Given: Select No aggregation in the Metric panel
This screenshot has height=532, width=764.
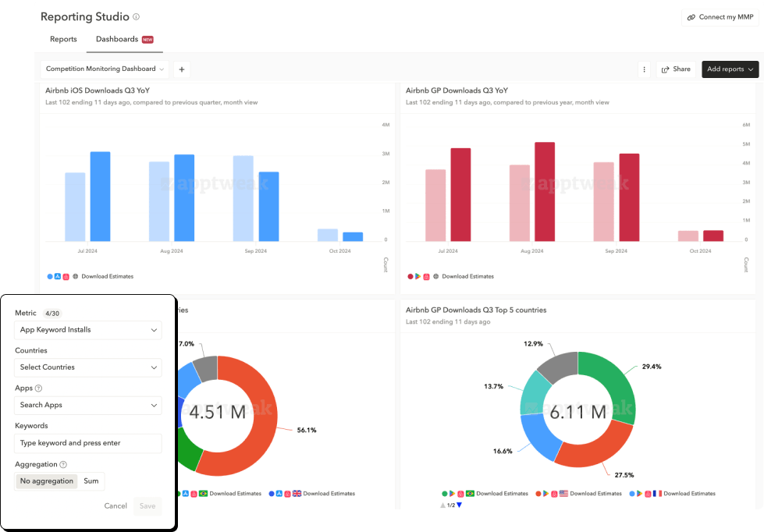Looking at the screenshot, I should tap(46, 481).
